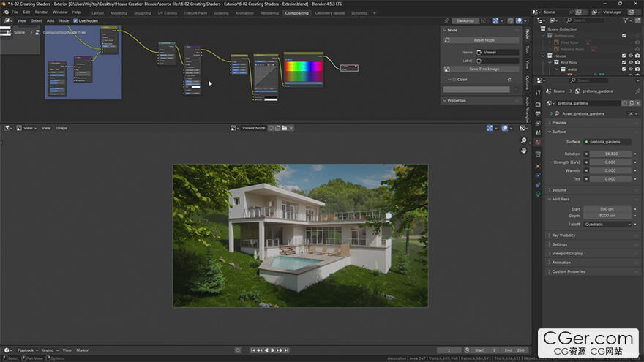This screenshot has width=644, height=362.
Task: Uncheck the first floor collection checkbox
Action: click(624, 63)
